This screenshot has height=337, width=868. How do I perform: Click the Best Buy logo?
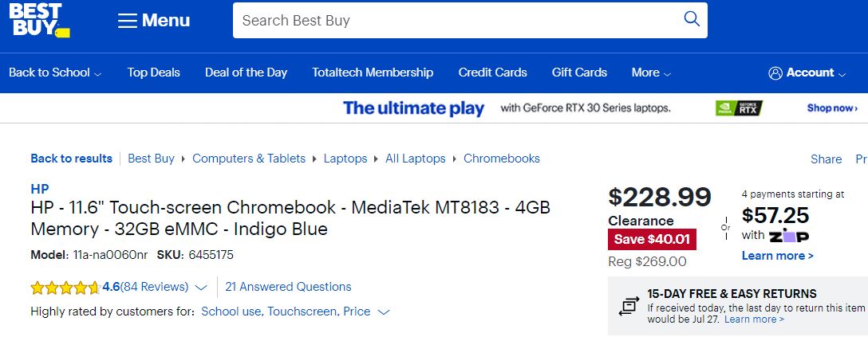(39, 20)
